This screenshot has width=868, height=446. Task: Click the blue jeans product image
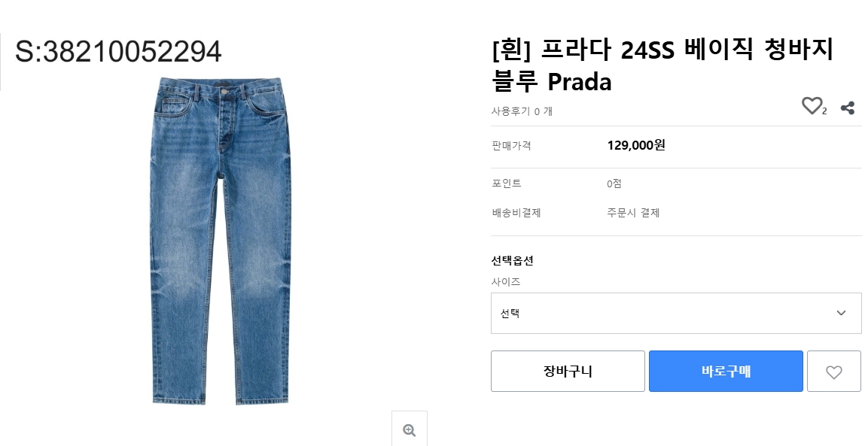tap(221, 241)
